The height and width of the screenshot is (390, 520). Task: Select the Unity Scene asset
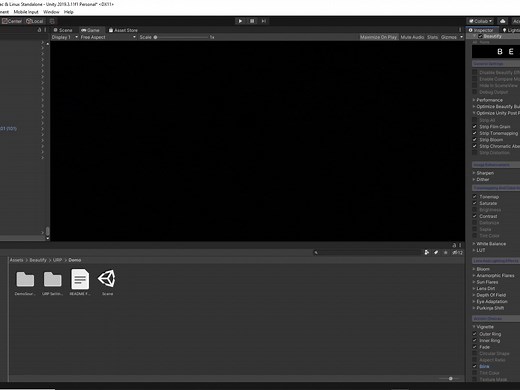107,283
